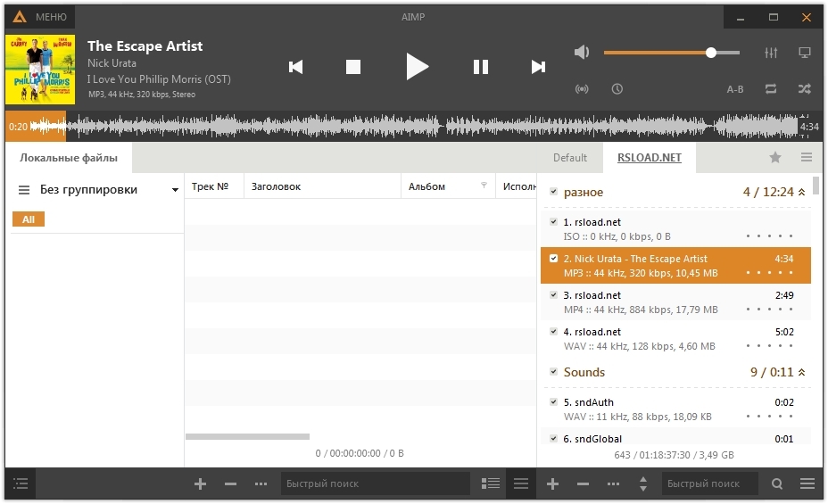Sort by Альбом column header

tap(448, 186)
